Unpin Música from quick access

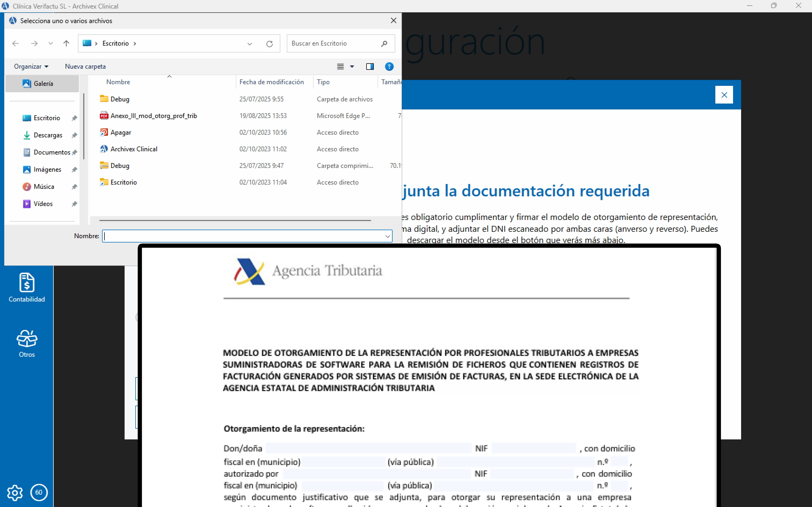(74, 186)
